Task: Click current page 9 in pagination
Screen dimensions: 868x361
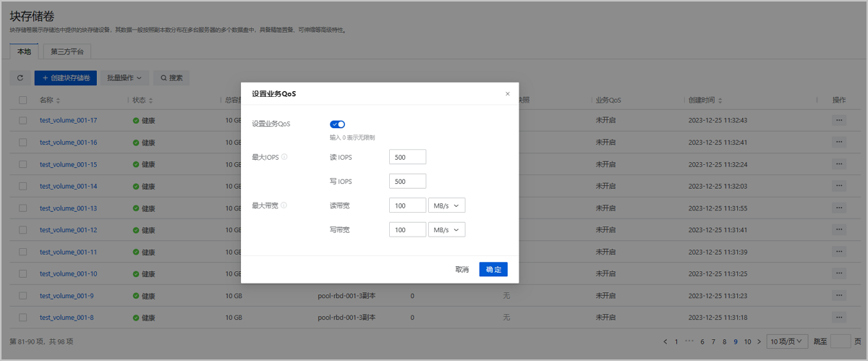Action: 736,341
